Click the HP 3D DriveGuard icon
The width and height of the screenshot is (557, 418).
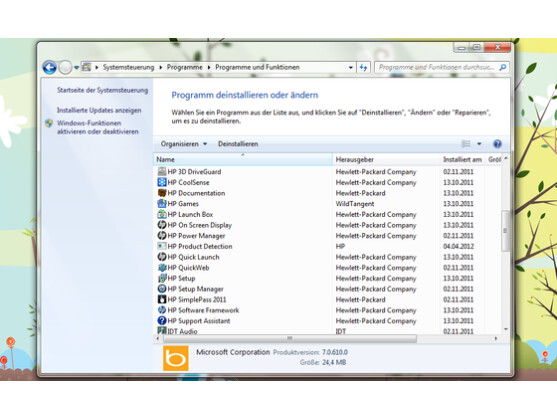point(162,172)
